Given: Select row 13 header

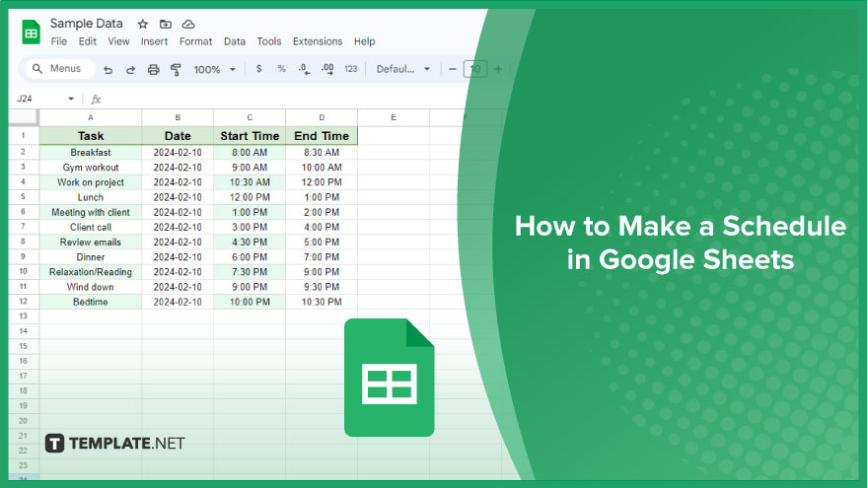Looking at the screenshot, I should pyautogui.click(x=24, y=316).
